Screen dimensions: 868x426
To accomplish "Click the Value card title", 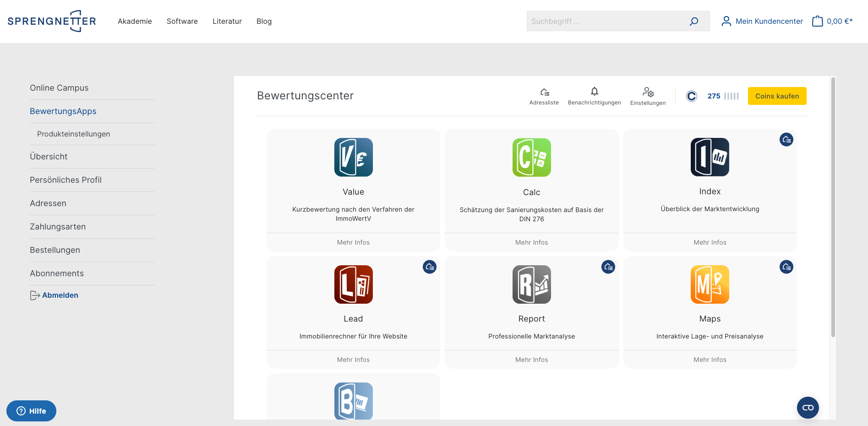I will (x=353, y=192).
